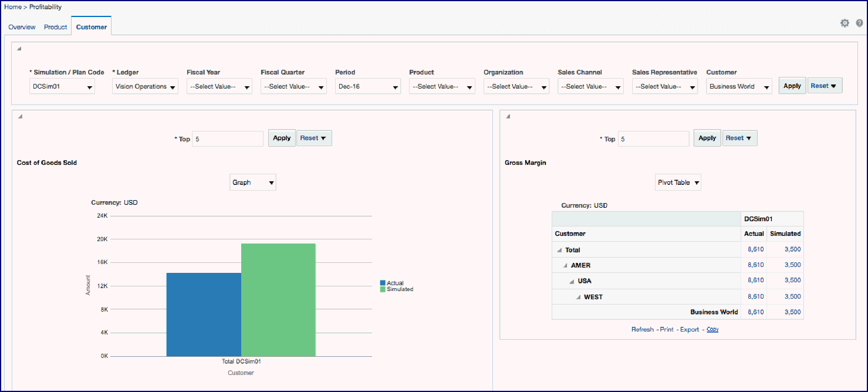The height and width of the screenshot is (392, 868).
Task: Apply Top value for Cost of Goods Sold
Action: (282, 138)
